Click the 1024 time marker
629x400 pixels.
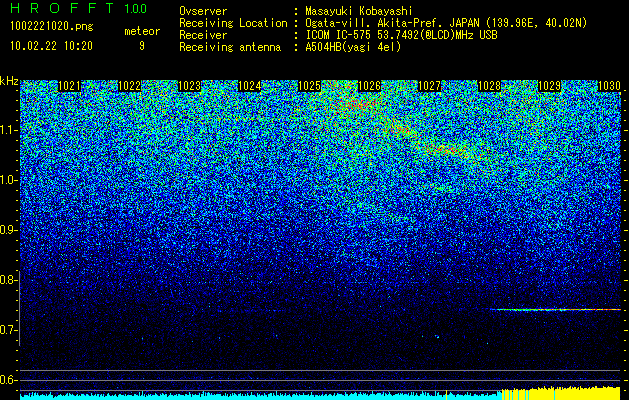pos(249,86)
